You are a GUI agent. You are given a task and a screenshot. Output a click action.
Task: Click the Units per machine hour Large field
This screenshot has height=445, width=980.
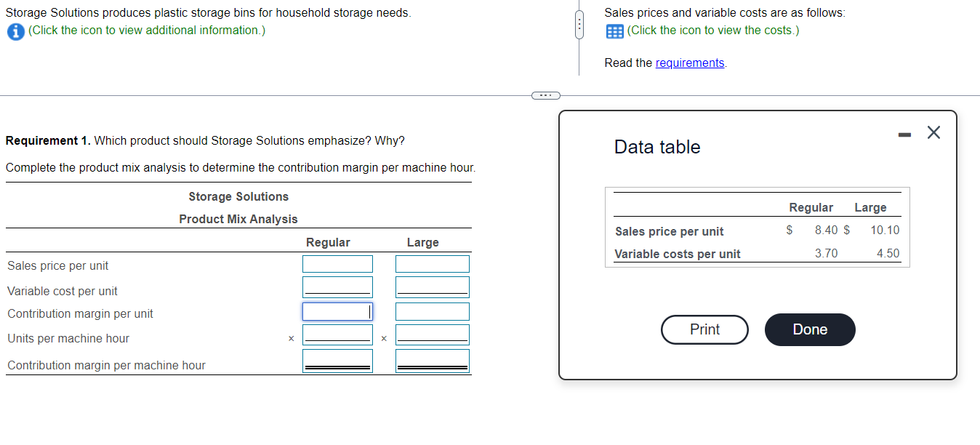coord(432,334)
